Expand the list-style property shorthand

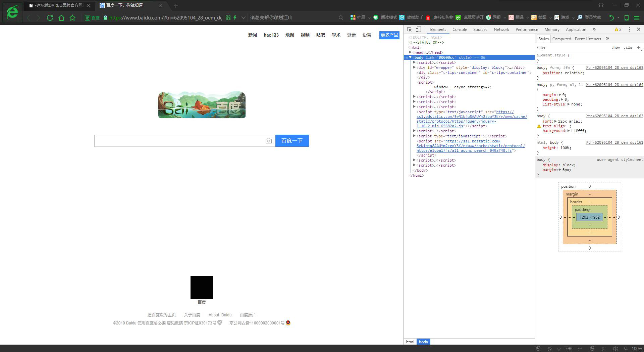pos(569,104)
